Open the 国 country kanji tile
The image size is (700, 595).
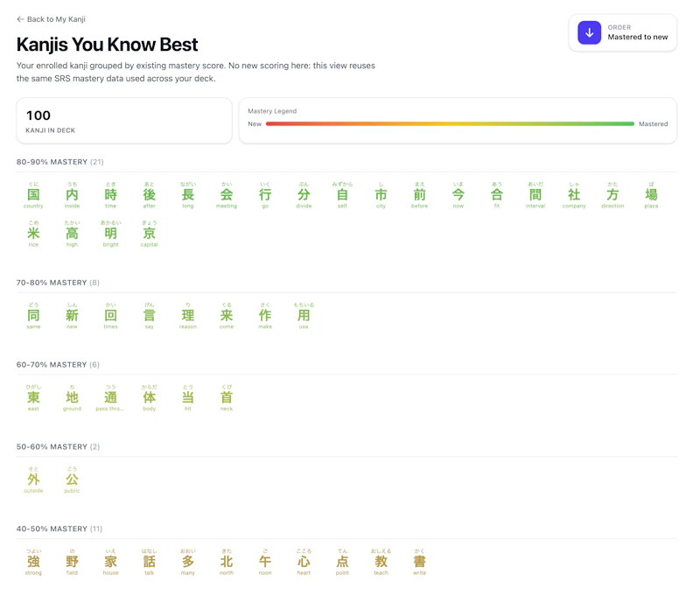click(x=33, y=195)
